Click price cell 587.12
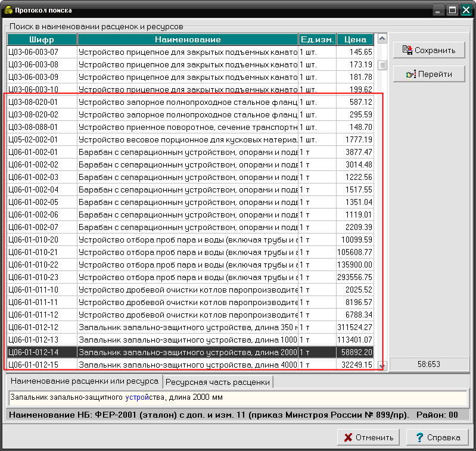Viewport: 476px width, 451px height. pyautogui.click(x=355, y=102)
